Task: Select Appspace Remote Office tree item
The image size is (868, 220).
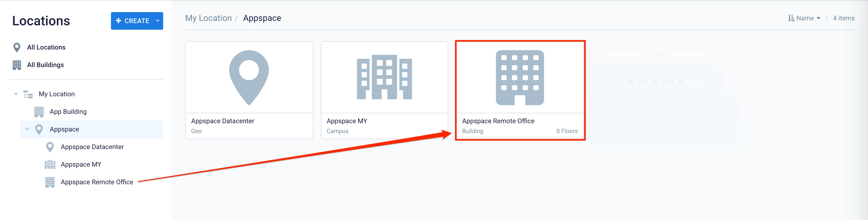Action: 97,182
